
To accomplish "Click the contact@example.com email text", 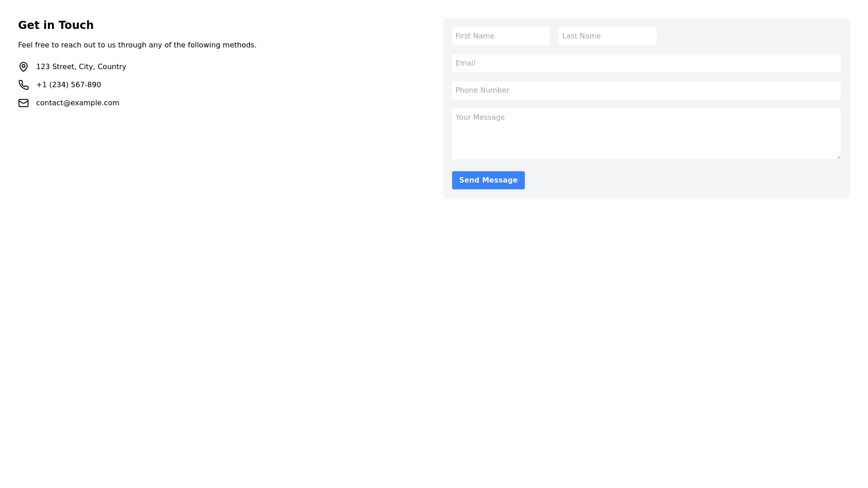I will coord(78,103).
